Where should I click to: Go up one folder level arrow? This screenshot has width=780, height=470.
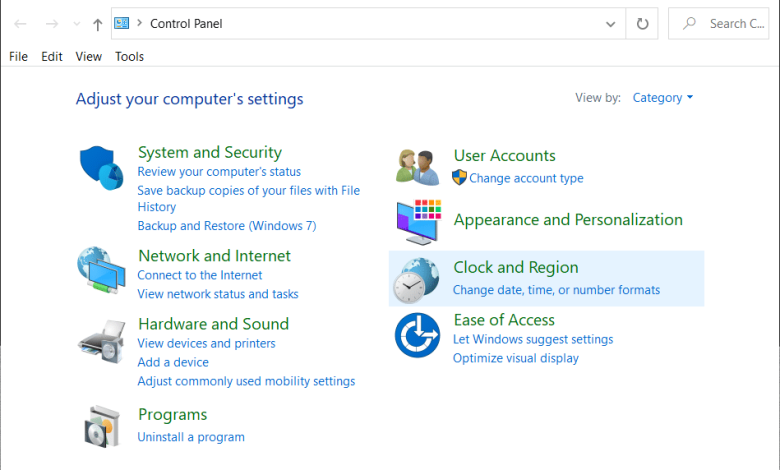pos(98,24)
